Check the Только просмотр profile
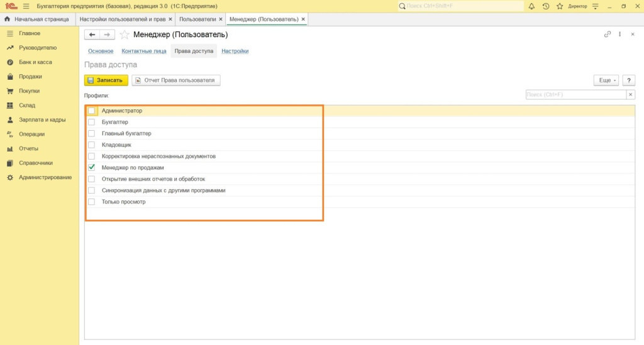 tap(91, 202)
